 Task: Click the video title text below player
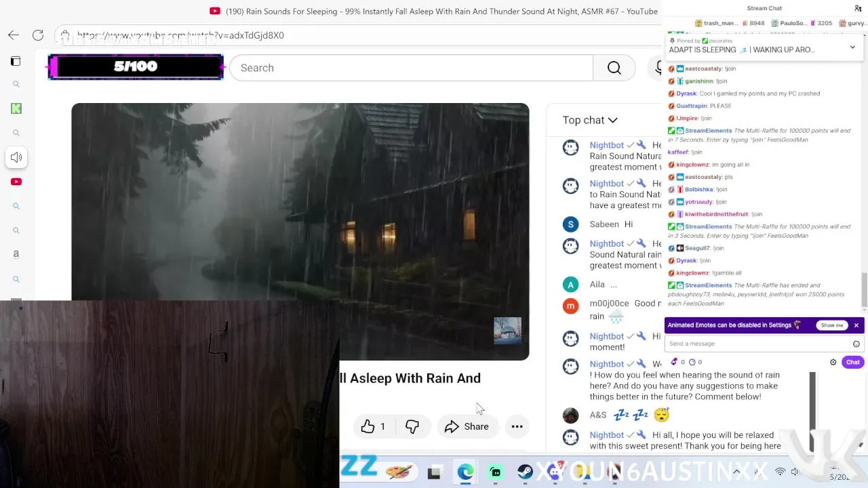pyautogui.click(x=410, y=378)
